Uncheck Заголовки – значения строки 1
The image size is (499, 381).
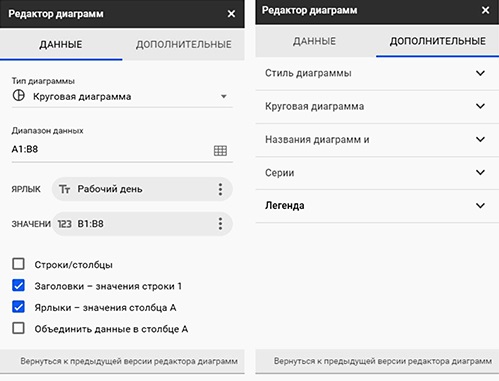pyautogui.click(x=18, y=286)
